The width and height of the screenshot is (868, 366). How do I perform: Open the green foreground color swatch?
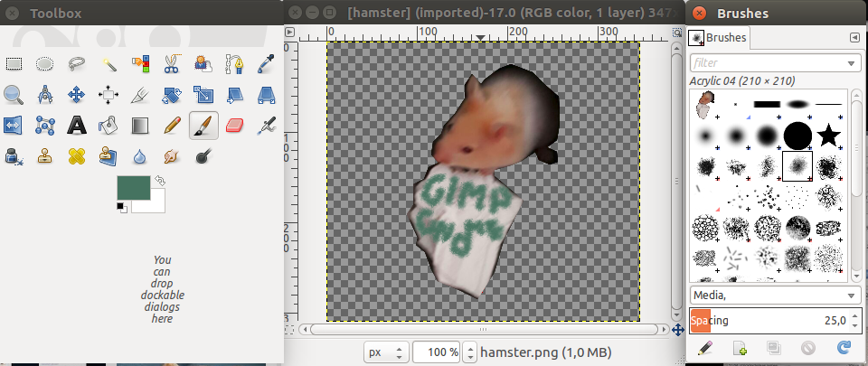(x=134, y=188)
